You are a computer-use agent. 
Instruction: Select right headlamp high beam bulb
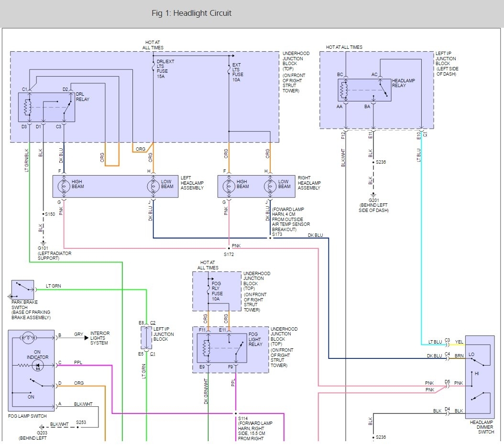(x=229, y=187)
